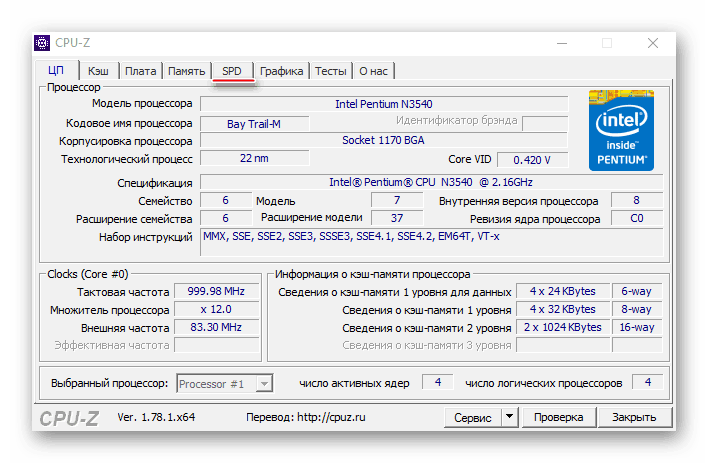The height and width of the screenshot is (463, 708).
Task: Switch to the ЦП tab
Action: tap(56, 70)
